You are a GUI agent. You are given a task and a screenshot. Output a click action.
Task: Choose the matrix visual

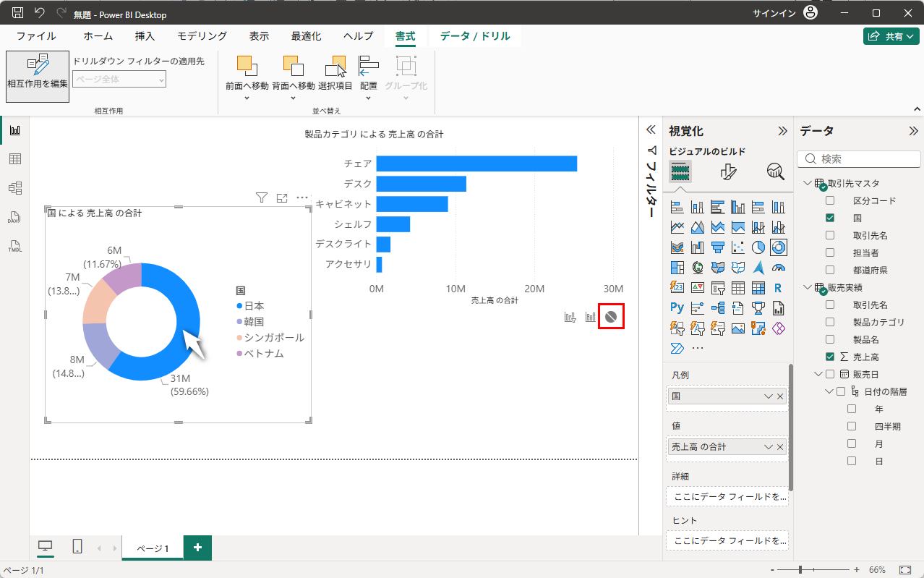[758, 288]
